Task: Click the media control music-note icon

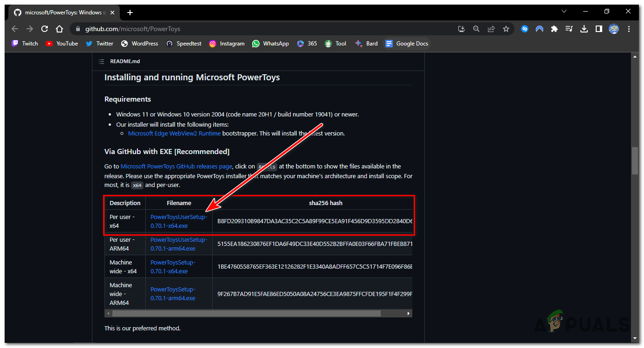Action: (569, 29)
